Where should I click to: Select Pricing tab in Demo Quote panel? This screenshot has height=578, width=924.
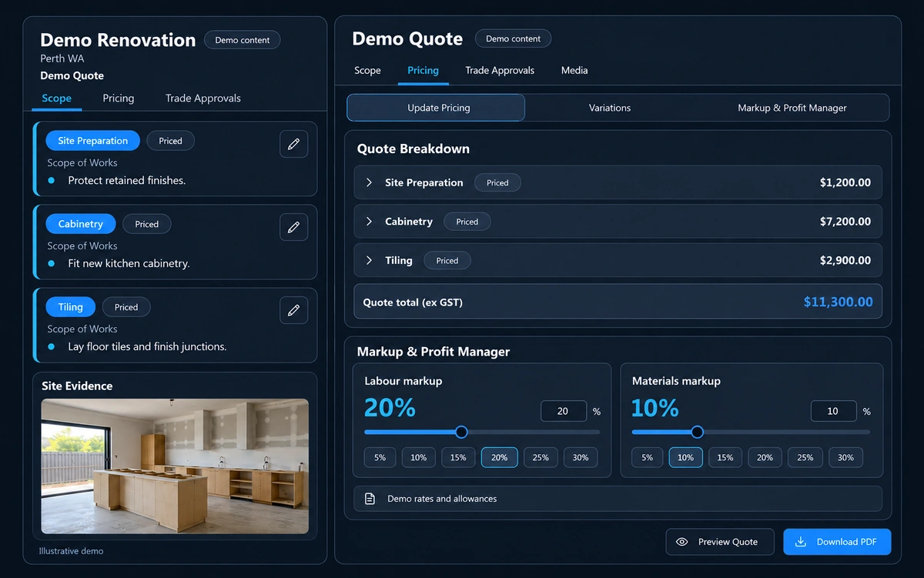(x=423, y=70)
